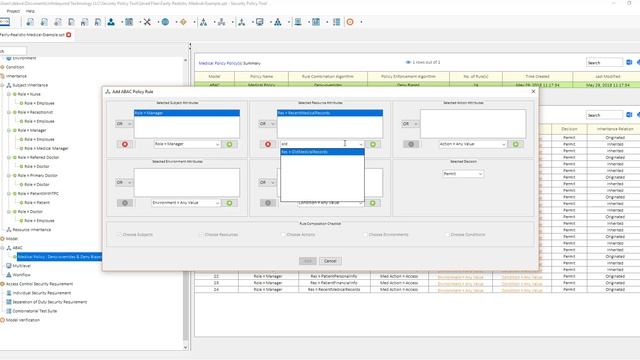The width and height of the screenshot is (640, 360).
Task: Click the left tree panel vertical scrollbar
Action: point(185,204)
